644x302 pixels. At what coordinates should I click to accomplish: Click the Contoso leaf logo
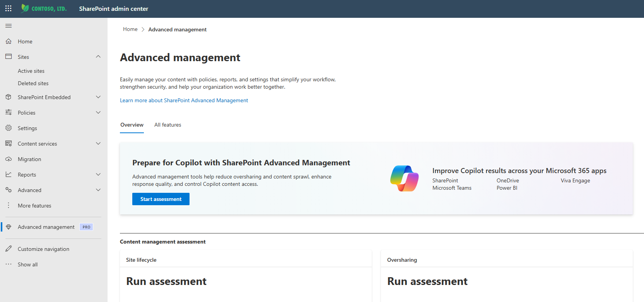coord(25,9)
